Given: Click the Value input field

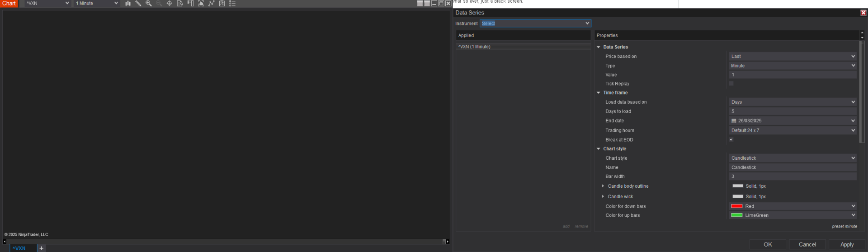Looking at the screenshot, I should pyautogui.click(x=793, y=75).
